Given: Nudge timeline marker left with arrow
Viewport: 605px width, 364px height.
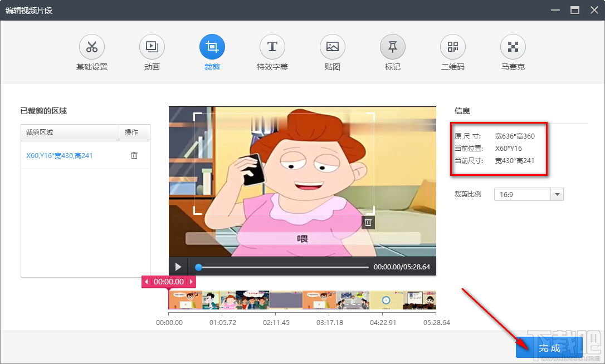Looking at the screenshot, I should tap(147, 282).
